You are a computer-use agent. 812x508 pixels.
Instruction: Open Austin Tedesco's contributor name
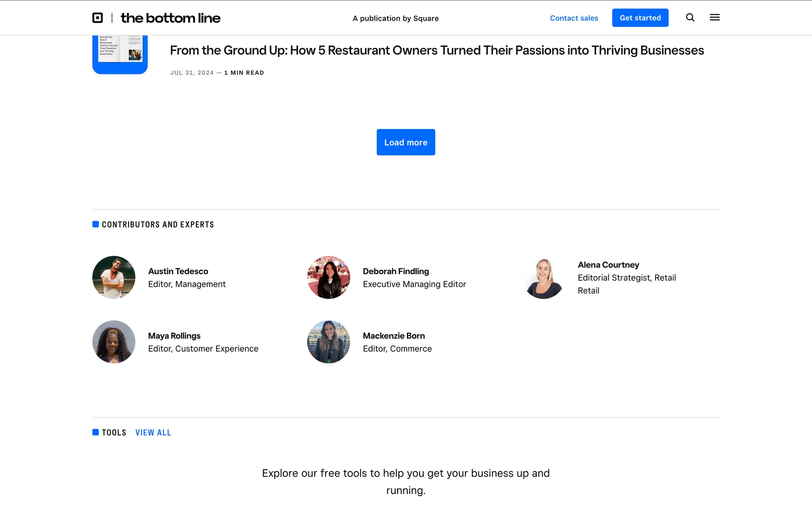[x=178, y=271]
